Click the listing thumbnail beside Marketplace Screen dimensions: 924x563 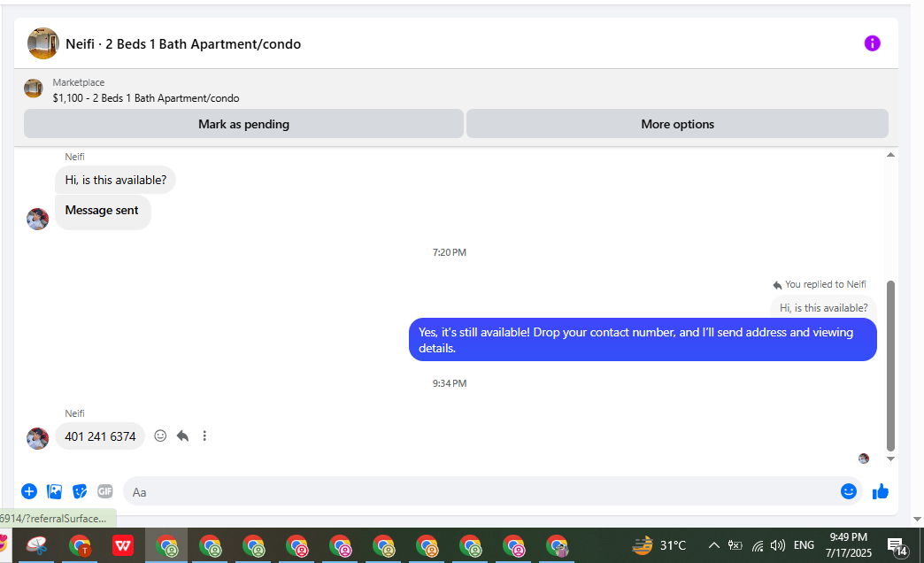pyautogui.click(x=34, y=89)
